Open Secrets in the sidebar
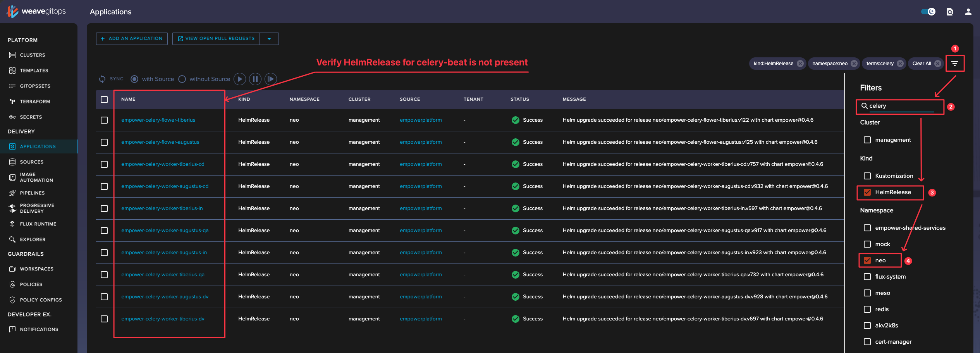980x353 pixels. [31, 117]
